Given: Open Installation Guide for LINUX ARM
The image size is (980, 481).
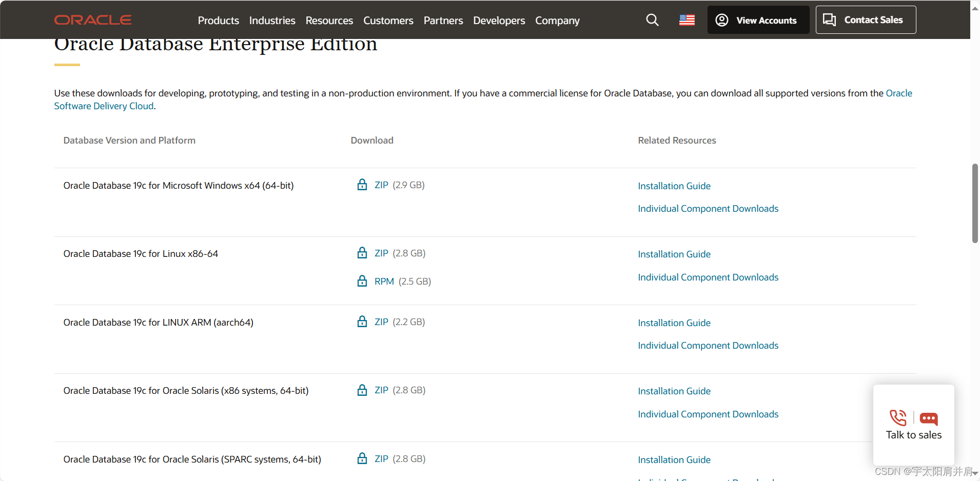Looking at the screenshot, I should point(674,323).
